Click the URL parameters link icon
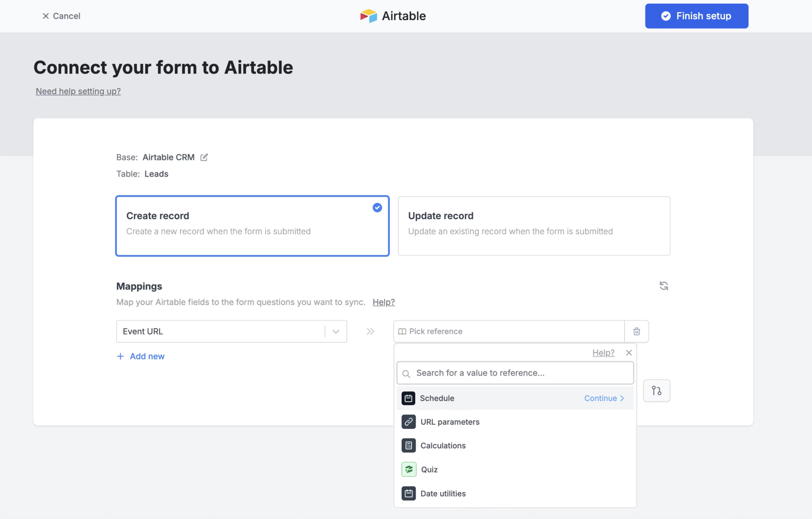This screenshot has height=519, width=812. point(408,422)
